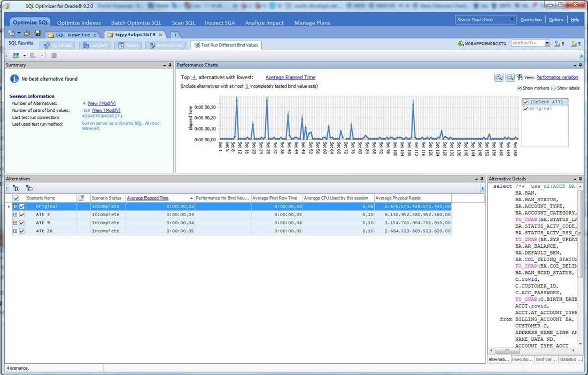This screenshot has height=375, width=588.
Task: Click the run test icon in SQL Rewrite toolbar
Action: 16,56
